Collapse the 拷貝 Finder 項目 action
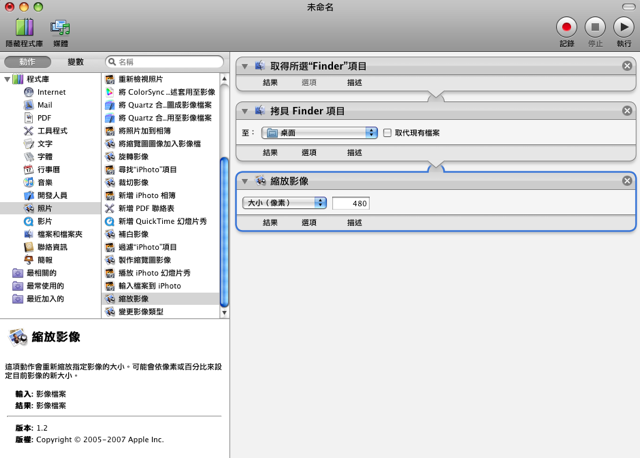Screen dimensions: 640x458 pos(245,111)
